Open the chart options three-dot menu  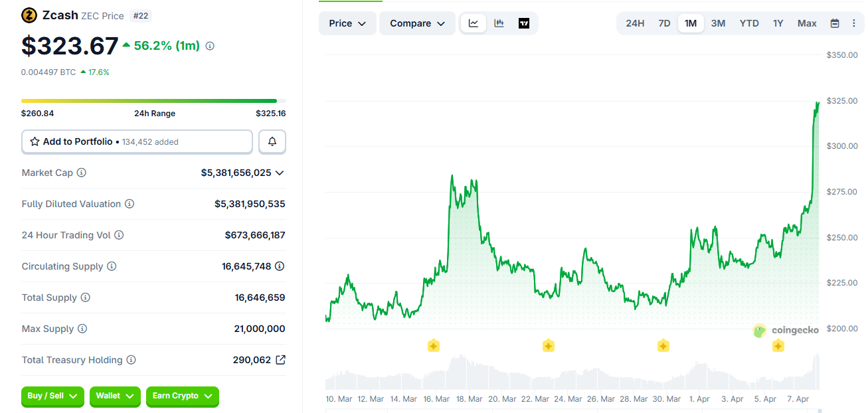click(x=855, y=23)
